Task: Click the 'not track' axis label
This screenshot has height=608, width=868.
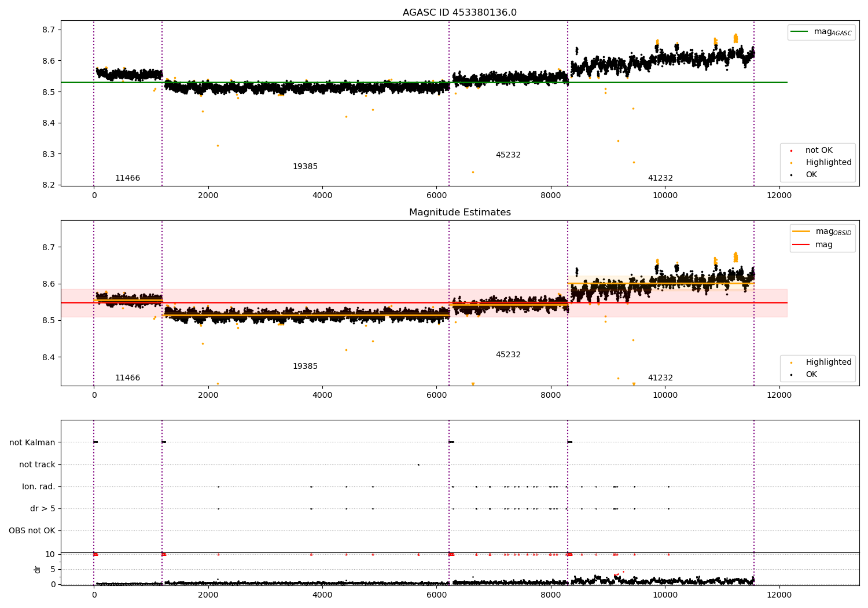Action: [x=37, y=464]
